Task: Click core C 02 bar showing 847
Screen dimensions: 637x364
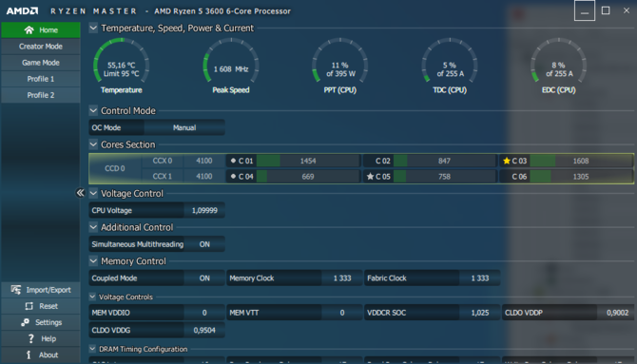Action: point(444,161)
